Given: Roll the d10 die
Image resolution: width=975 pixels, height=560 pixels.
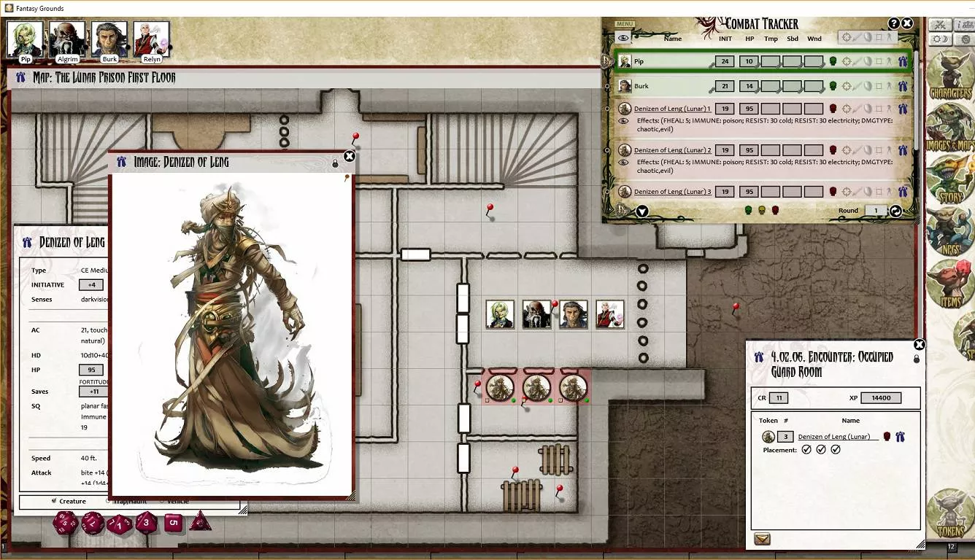Looking at the screenshot, I should [x=120, y=524].
